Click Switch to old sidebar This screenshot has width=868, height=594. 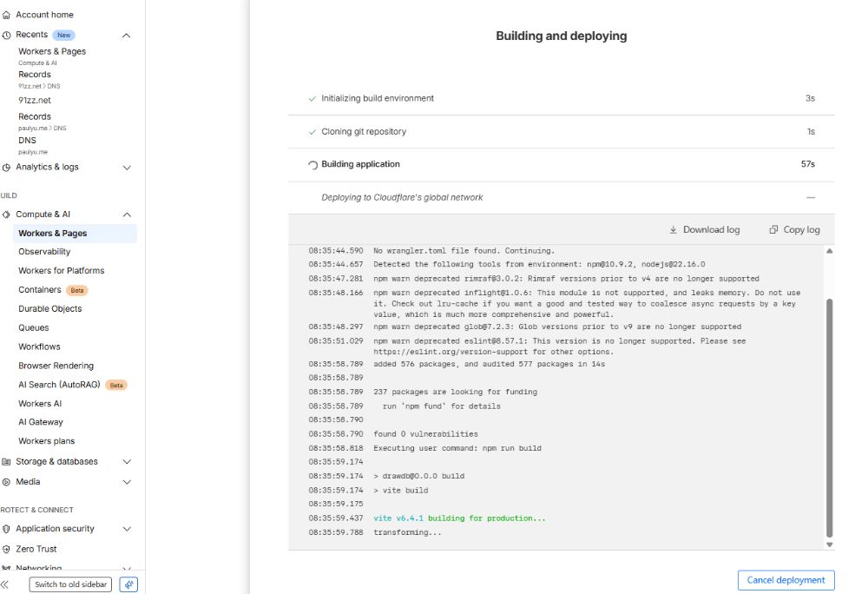coord(69,584)
